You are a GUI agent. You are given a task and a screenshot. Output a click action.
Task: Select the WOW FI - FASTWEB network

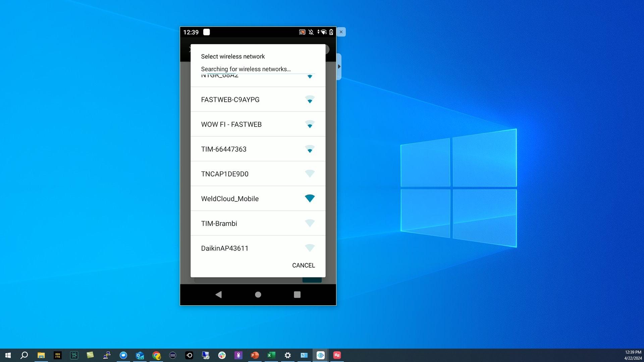(x=258, y=124)
